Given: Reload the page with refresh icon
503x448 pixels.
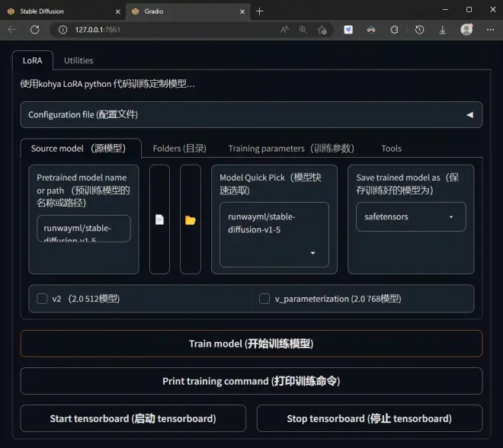Looking at the screenshot, I should (34, 30).
